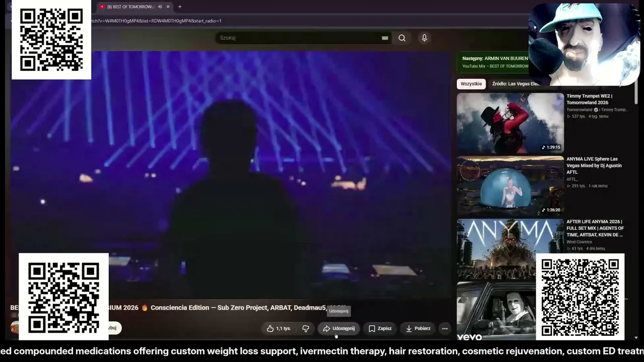
Task: Click the browser address bar URL
Action: tap(156, 21)
